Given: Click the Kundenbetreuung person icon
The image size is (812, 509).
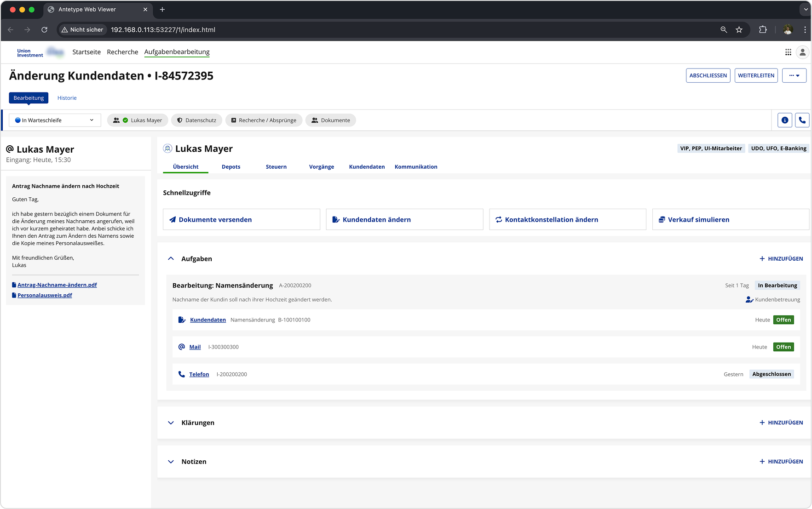Looking at the screenshot, I should click(749, 300).
